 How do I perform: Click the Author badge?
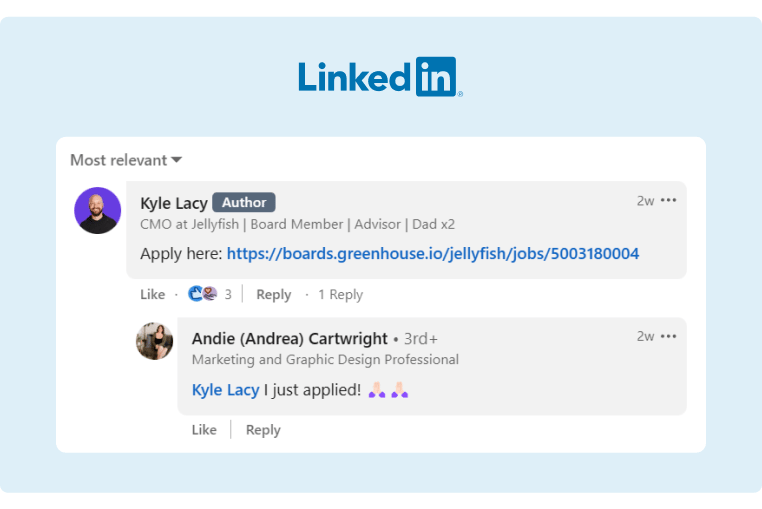click(x=244, y=202)
